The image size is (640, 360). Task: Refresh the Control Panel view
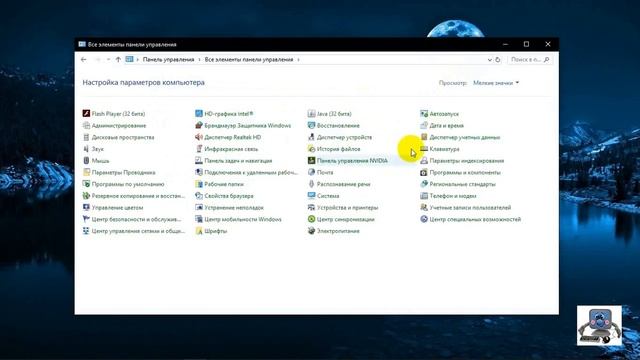point(498,60)
